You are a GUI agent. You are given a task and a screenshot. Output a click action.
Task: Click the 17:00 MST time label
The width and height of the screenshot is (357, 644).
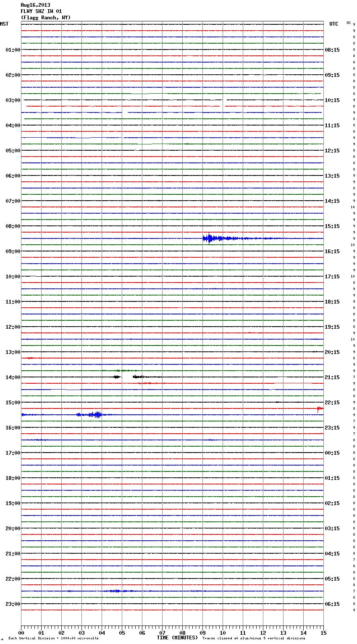pos(13,453)
